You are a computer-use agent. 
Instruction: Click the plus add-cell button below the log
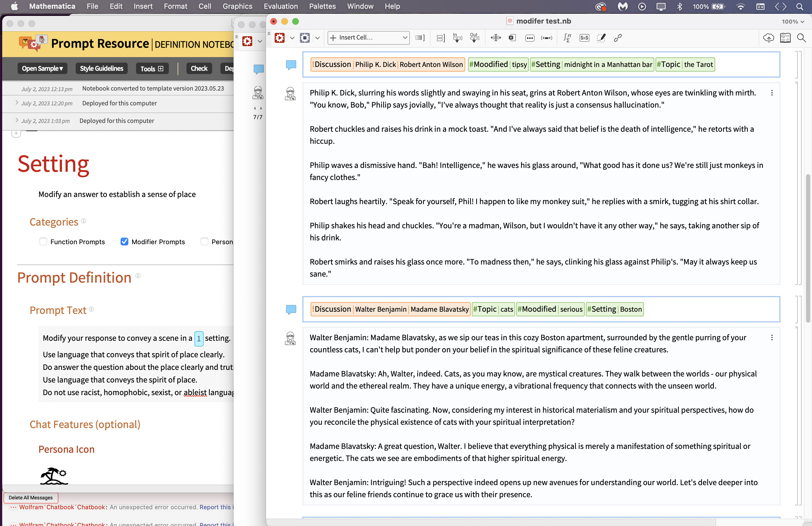click(x=16, y=134)
